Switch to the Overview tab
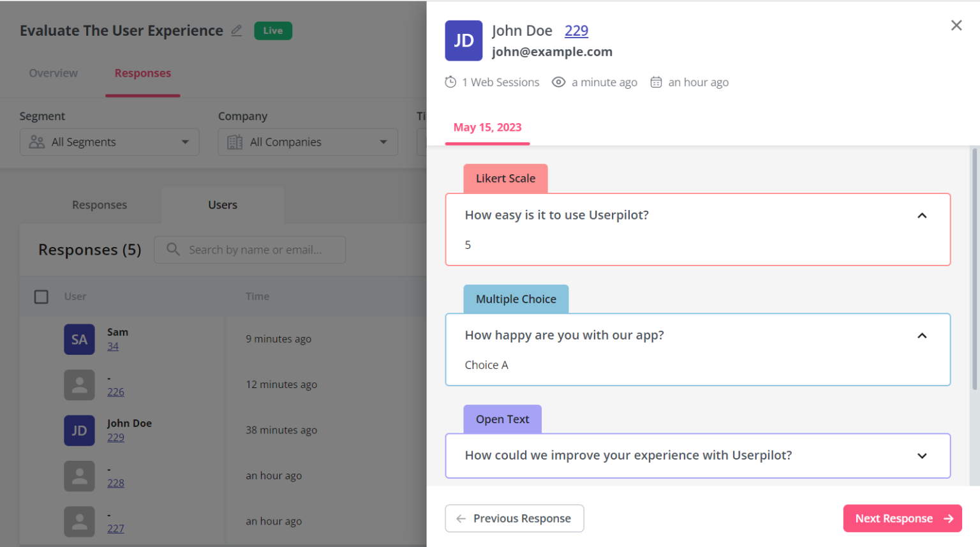This screenshot has height=547, width=980. pos(53,73)
